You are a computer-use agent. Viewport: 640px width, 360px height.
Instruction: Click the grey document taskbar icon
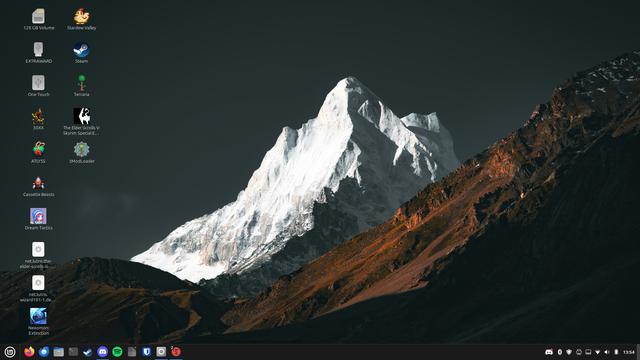132,352
